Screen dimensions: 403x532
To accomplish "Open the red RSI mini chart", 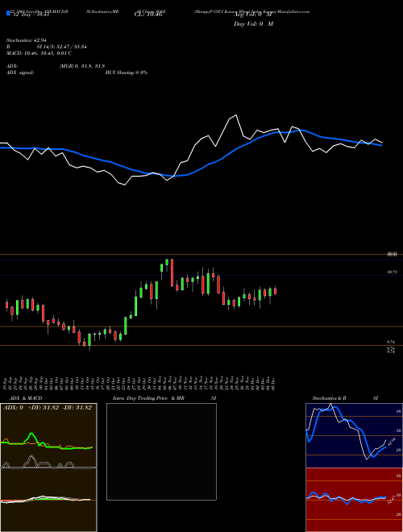I will (354, 500).
